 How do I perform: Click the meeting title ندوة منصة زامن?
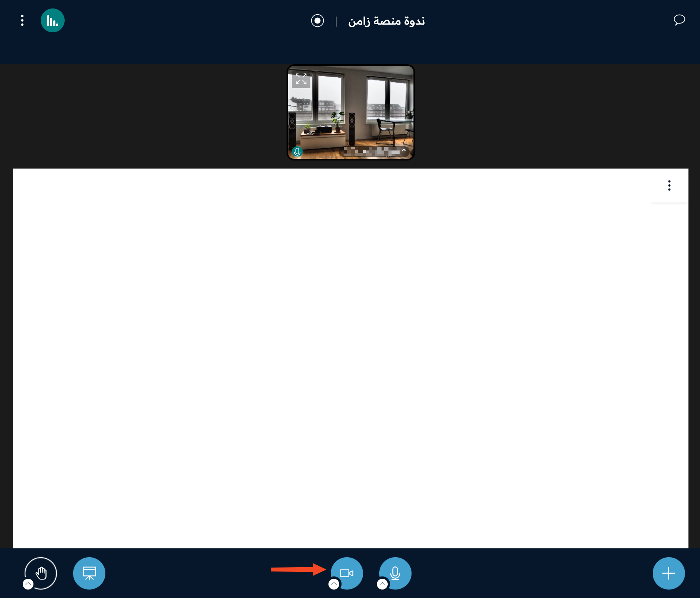click(x=386, y=21)
